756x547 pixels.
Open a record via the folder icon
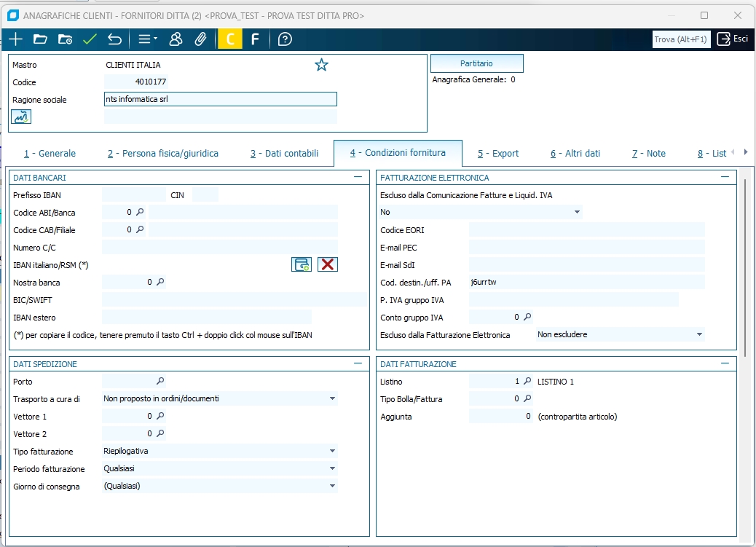point(40,39)
